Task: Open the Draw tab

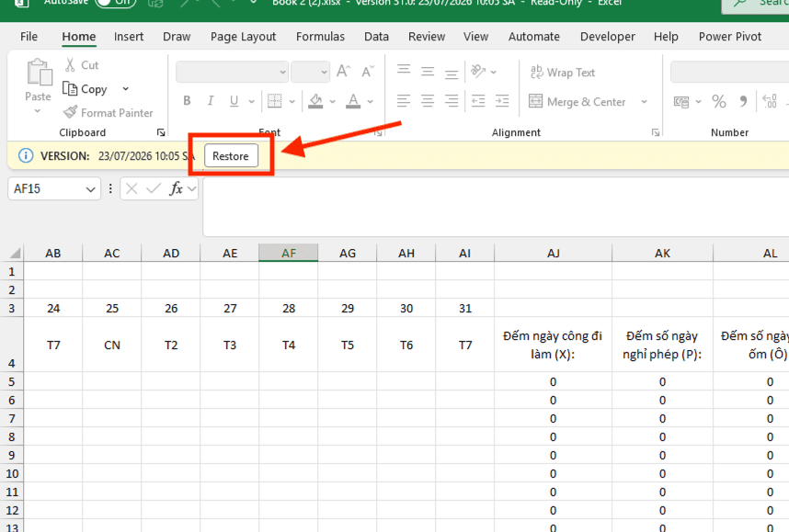Action: click(x=177, y=37)
